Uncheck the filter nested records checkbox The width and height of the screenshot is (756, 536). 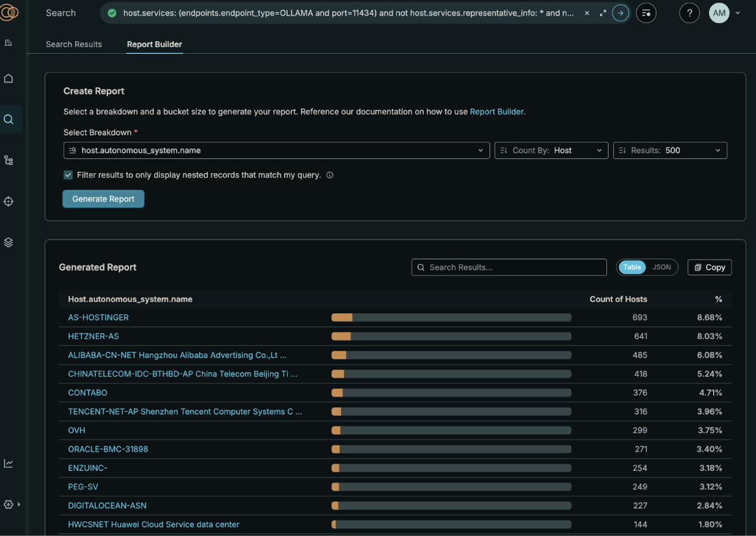(x=67, y=175)
